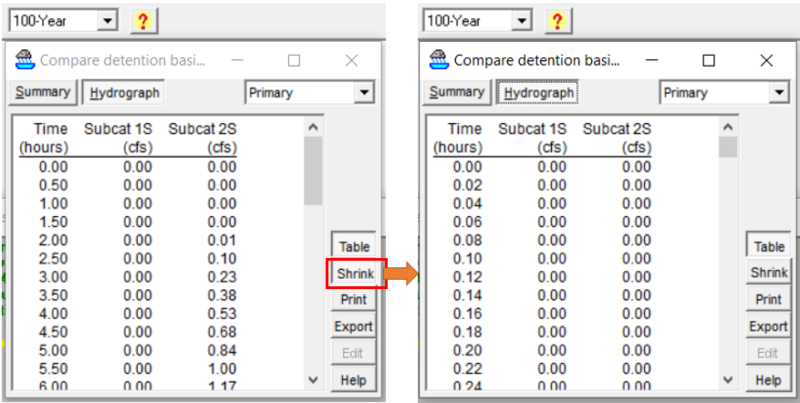The width and height of the screenshot is (800, 403).
Task: Switch to Summary tab in the left window
Action: (x=42, y=92)
